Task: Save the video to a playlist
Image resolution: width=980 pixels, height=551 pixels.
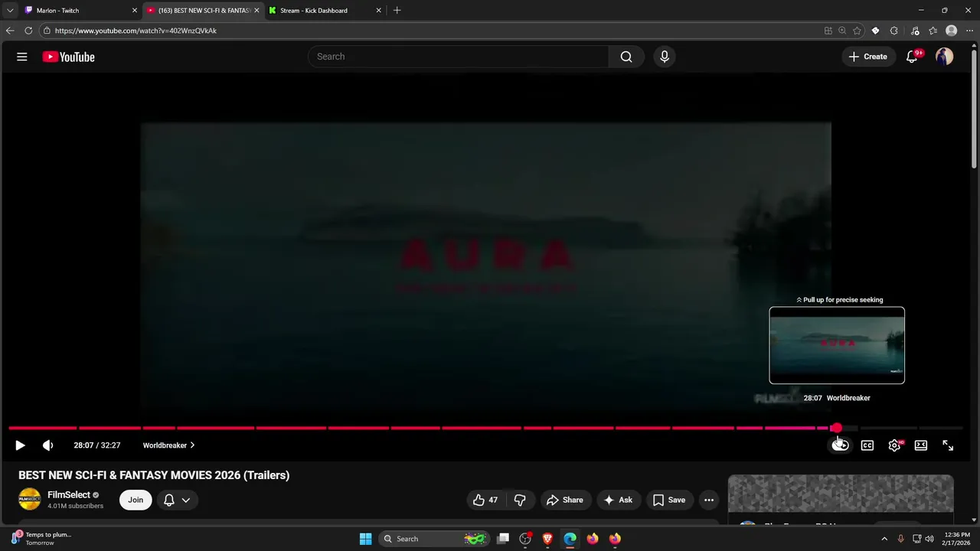Action: pyautogui.click(x=669, y=500)
